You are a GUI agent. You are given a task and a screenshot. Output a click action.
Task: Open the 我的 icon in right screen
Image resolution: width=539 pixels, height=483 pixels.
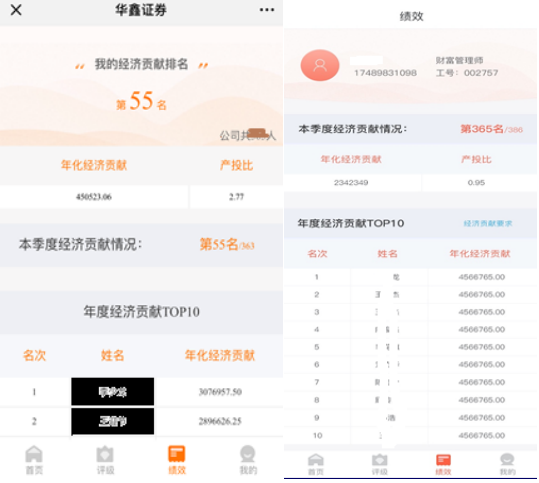pos(507,464)
